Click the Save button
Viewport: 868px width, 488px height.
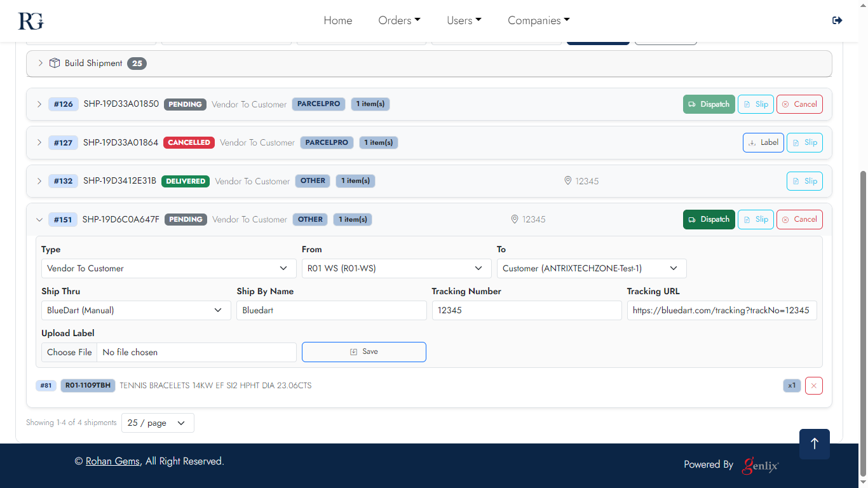(363, 352)
